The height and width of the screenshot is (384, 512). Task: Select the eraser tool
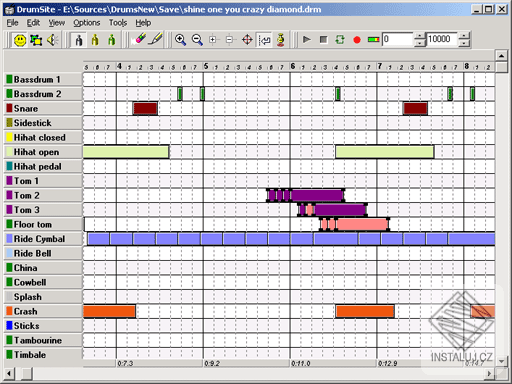point(139,39)
